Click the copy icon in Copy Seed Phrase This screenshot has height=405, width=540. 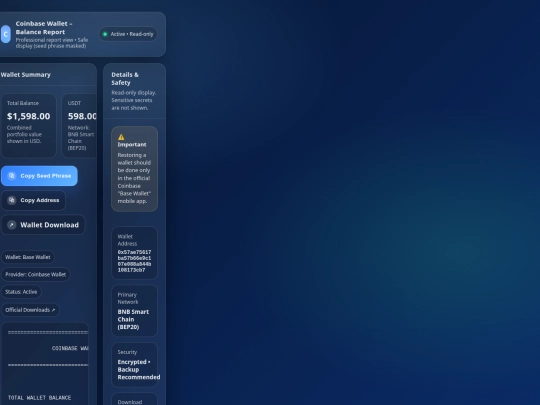coord(12,176)
